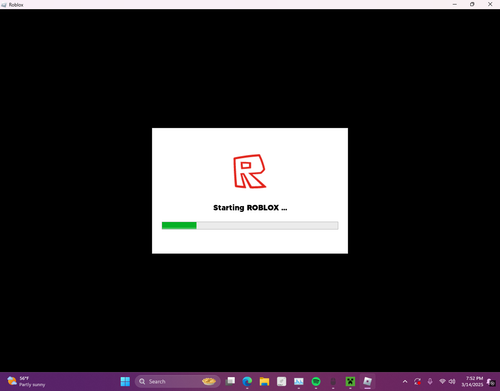Click the sync status tray icon with red dot
This screenshot has height=391, width=500.
pos(417,381)
